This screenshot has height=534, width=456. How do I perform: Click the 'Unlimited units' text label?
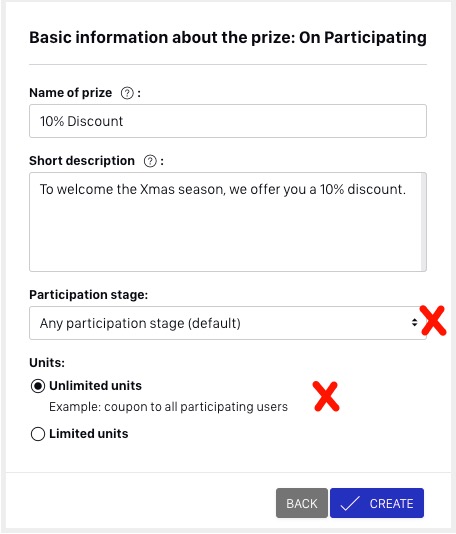(x=95, y=386)
